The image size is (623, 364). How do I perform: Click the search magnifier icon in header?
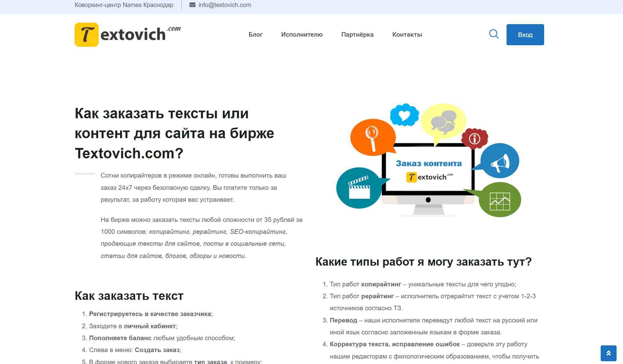tap(494, 34)
